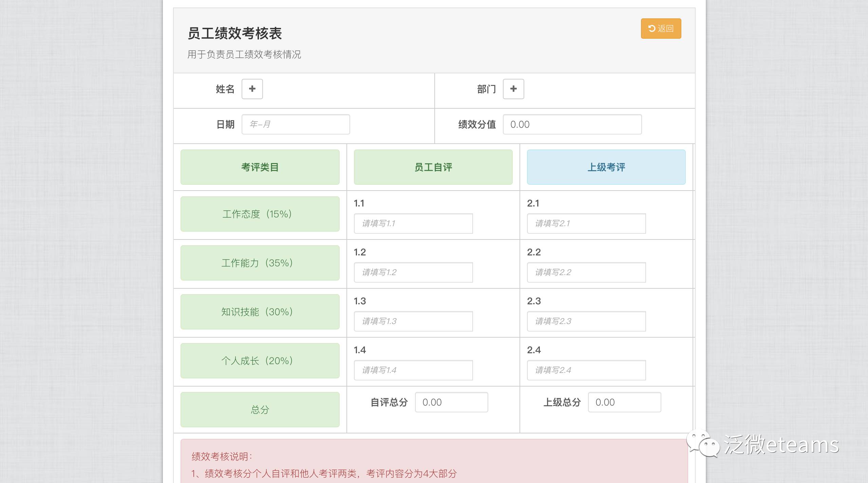Click the 员工自评 header button

click(x=433, y=167)
